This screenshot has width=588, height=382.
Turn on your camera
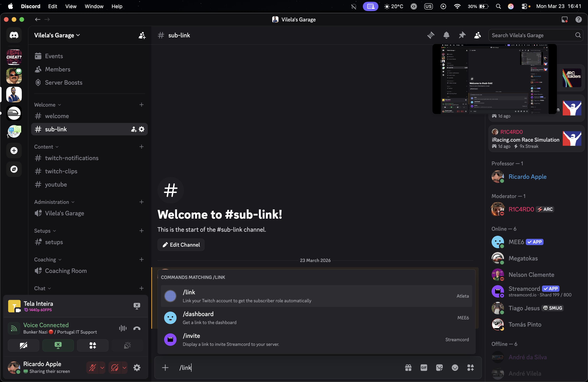(23, 345)
